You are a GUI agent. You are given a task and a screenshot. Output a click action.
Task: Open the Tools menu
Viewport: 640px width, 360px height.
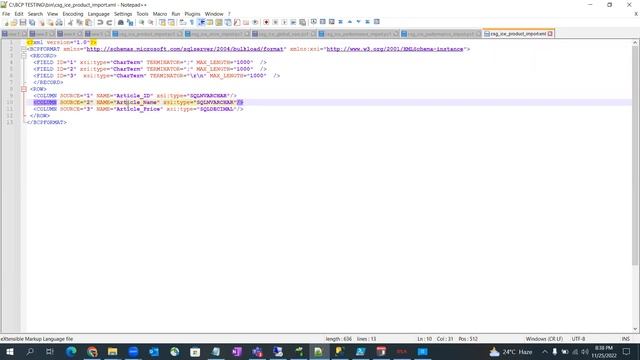pyautogui.click(x=142, y=14)
